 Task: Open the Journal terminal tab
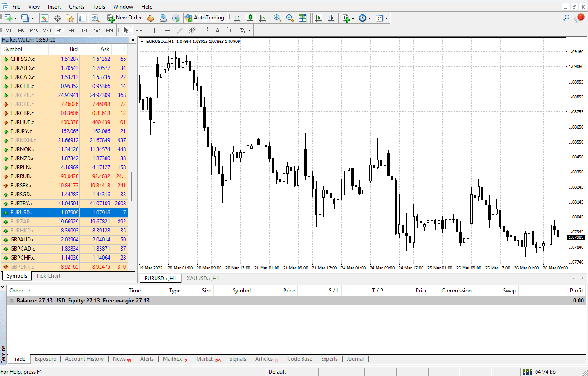[x=355, y=359]
